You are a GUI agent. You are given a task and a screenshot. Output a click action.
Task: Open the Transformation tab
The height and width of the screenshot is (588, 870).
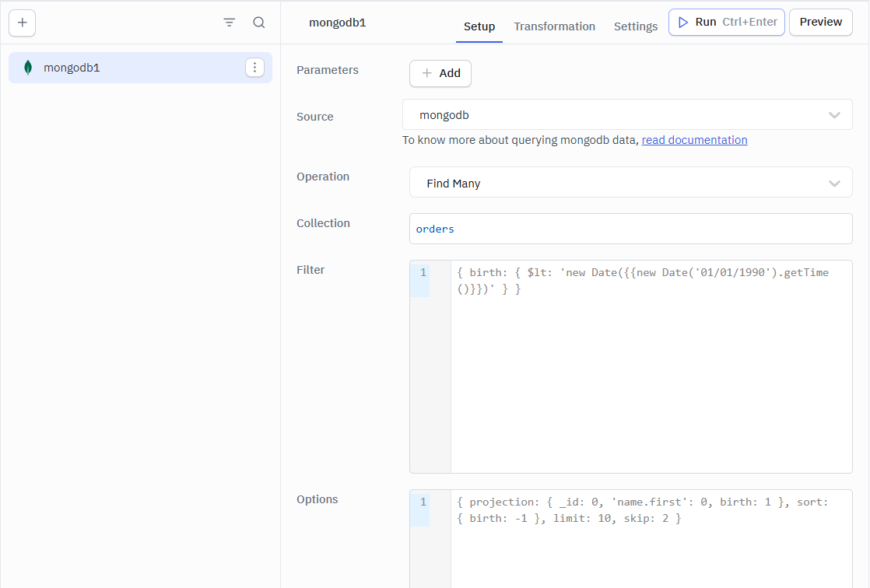click(x=554, y=26)
